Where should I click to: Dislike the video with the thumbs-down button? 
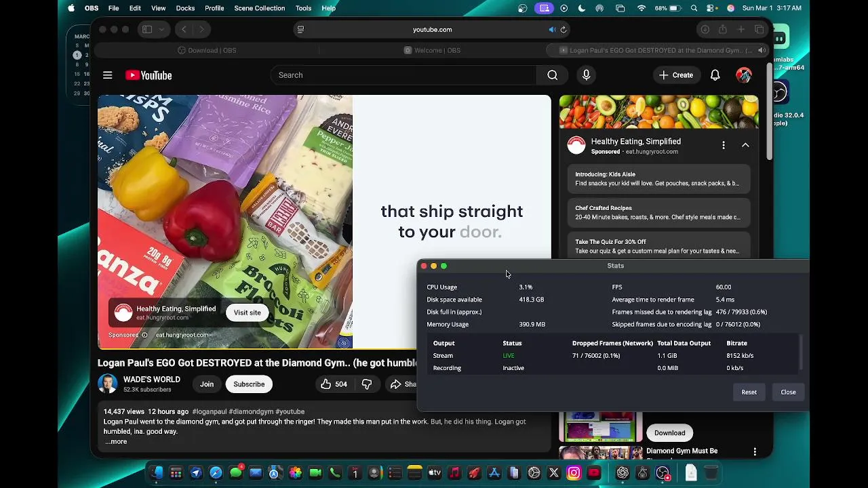(367, 384)
